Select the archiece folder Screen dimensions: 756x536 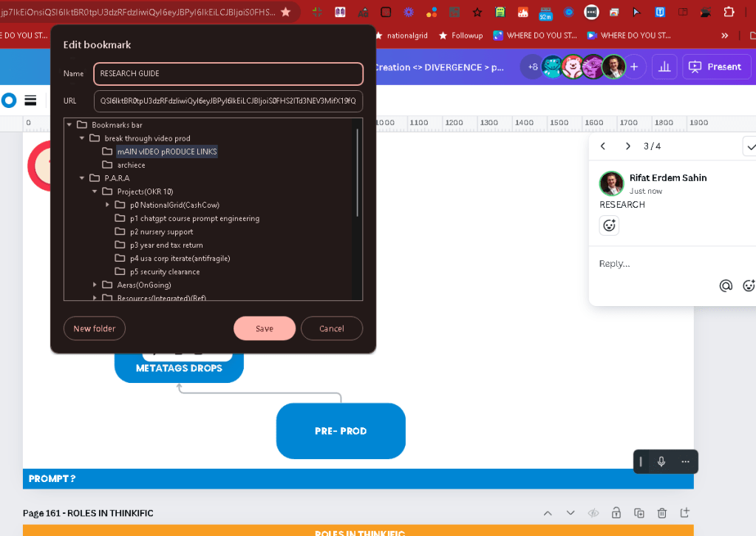(131, 165)
